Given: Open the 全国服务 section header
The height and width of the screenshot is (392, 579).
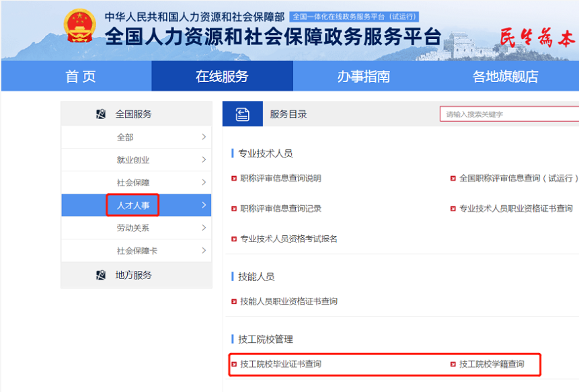Looking at the screenshot, I should [x=137, y=114].
